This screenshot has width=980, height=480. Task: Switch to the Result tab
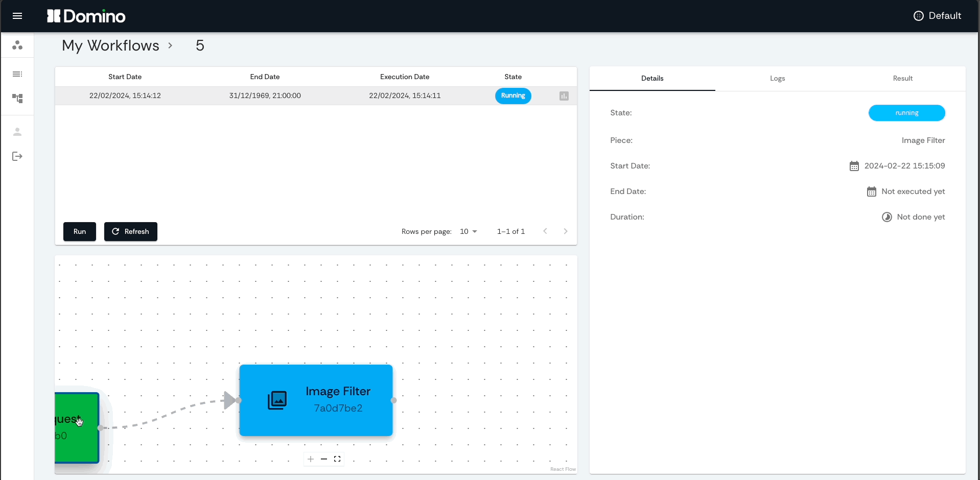[x=903, y=78]
